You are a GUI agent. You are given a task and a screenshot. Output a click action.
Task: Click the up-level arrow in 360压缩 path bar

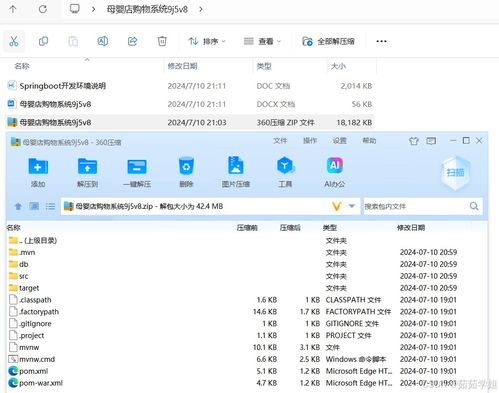(x=18, y=206)
